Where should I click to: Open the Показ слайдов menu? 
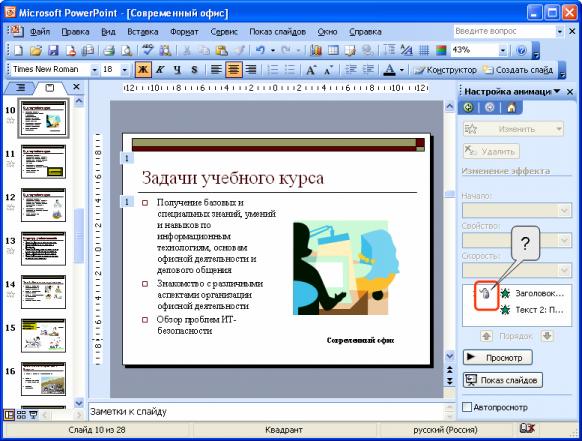[277, 32]
